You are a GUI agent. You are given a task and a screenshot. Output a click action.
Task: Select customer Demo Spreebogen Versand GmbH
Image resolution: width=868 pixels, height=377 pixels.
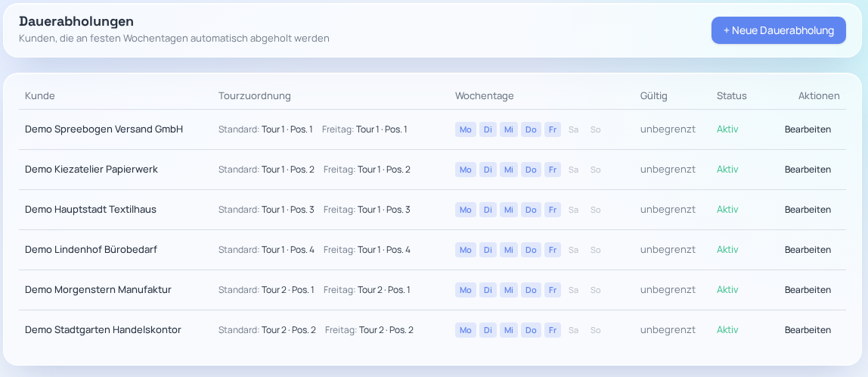tap(104, 129)
